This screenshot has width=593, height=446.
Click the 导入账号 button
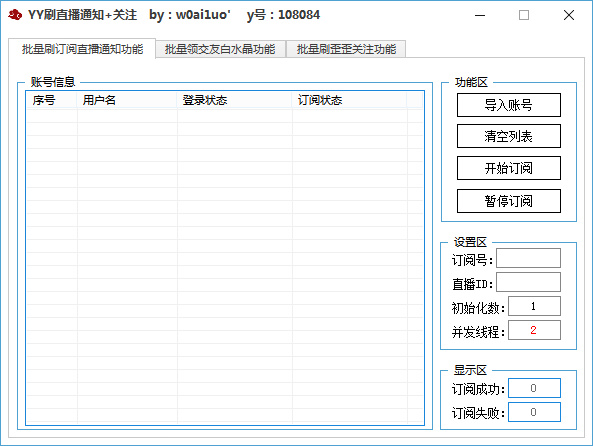tap(509, 105)
